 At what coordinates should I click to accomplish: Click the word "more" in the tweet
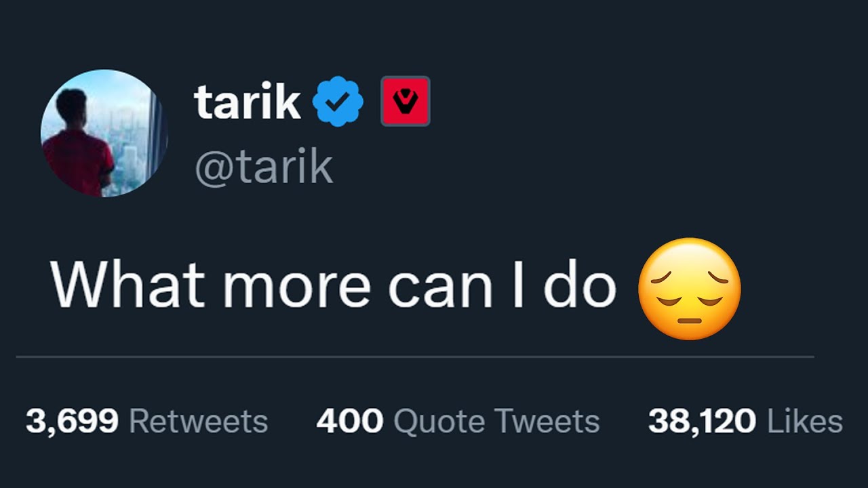click(x=296, y=286)
